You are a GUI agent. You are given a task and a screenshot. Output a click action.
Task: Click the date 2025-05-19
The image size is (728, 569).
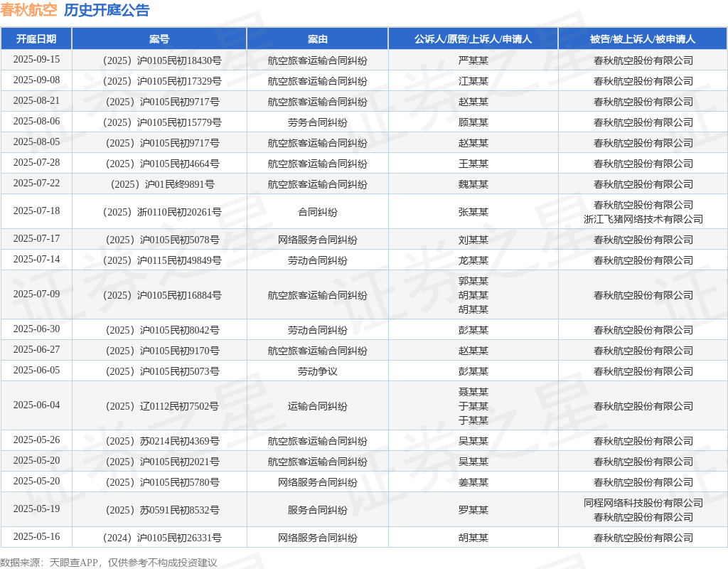tap(36, 509)
